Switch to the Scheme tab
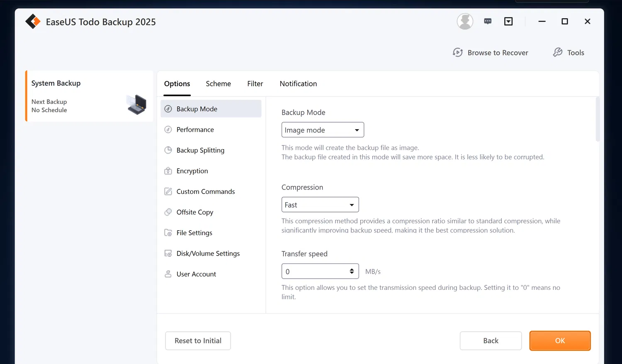The image size is (622, 364). pos(218,84)
